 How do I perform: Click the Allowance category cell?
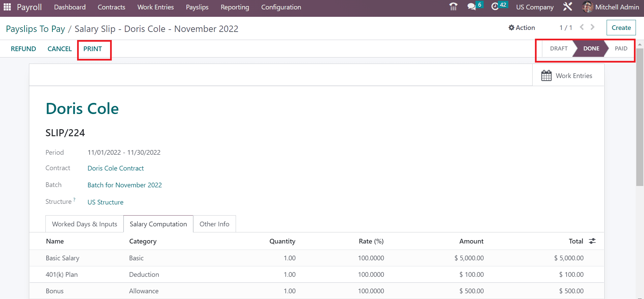(x=144, y=291)
